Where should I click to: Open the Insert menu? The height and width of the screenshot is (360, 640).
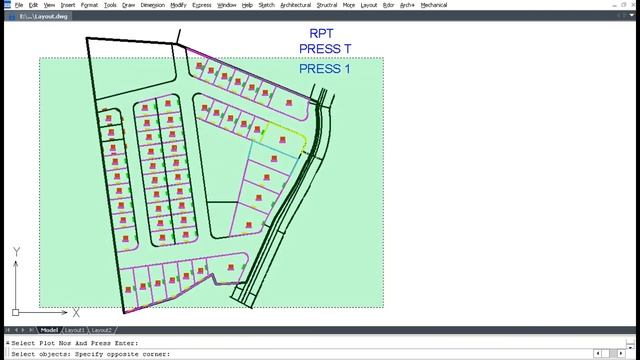pos(68,5)
